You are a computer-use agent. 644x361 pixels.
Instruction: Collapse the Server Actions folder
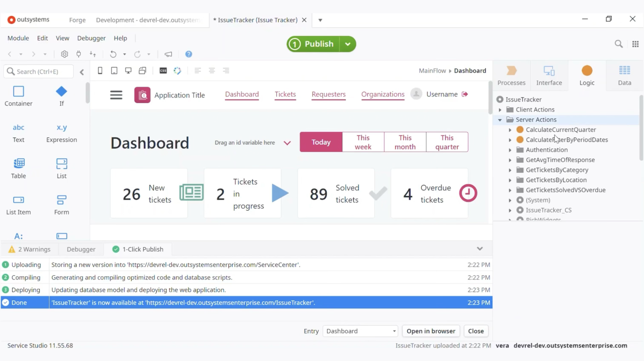pyautogui.click(x=500, y=120)
